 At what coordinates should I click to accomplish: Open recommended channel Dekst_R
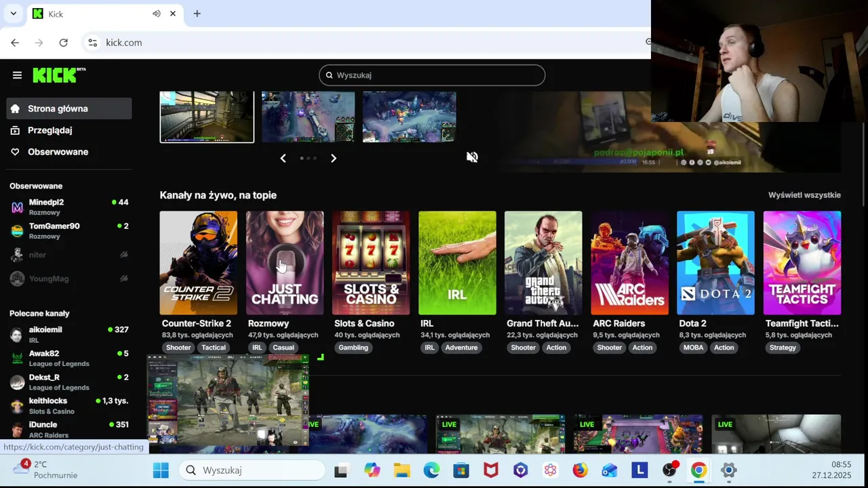pos(69,382)
